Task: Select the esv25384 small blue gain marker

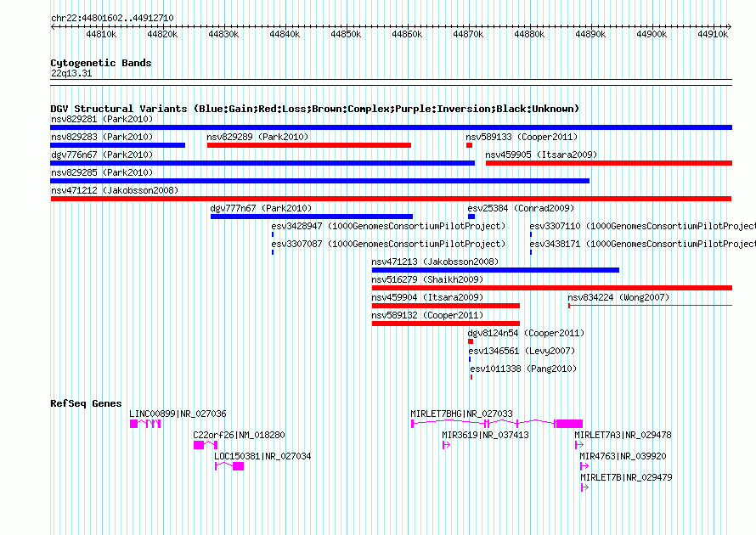Action: point(471,217)
